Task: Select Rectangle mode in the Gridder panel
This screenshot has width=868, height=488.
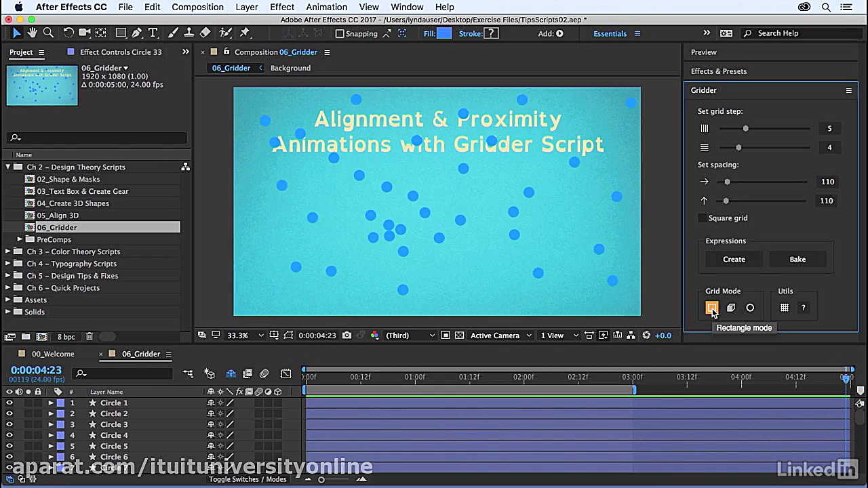Action: click(x=712, y=308)
